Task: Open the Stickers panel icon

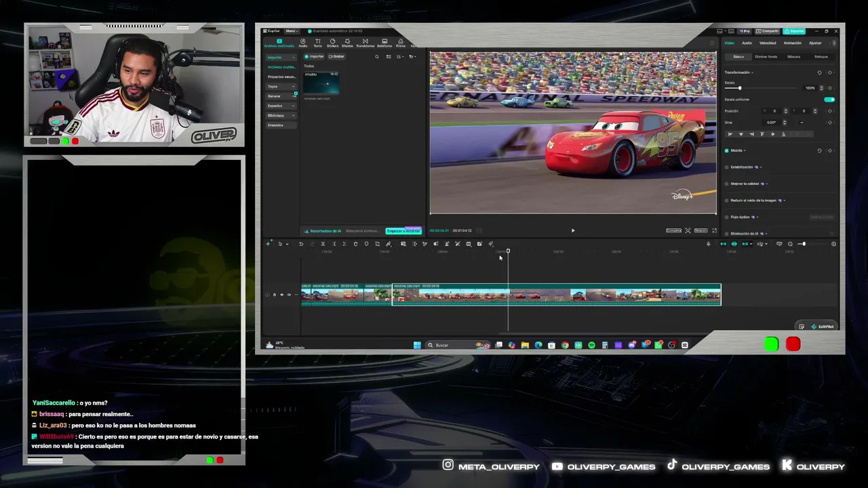Action: pos(332,43)
